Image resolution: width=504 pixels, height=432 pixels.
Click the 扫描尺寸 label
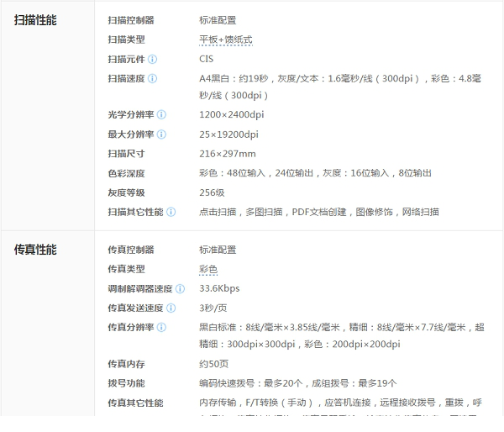point(126,154)
